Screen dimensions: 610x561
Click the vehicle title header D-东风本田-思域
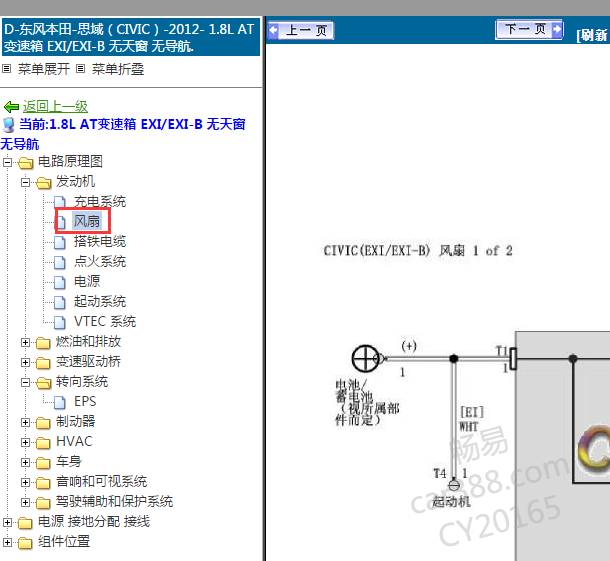pos(131,38)
